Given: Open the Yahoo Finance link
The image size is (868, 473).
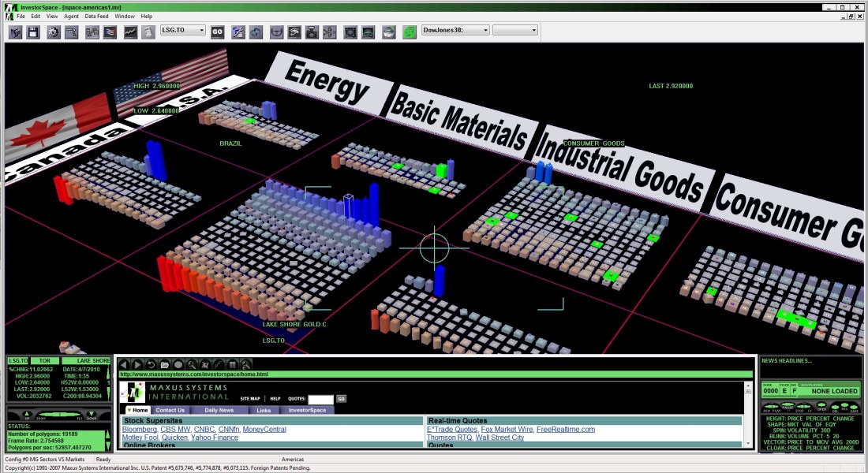Looking at the screenshot, I should click(x=214, y=438).
